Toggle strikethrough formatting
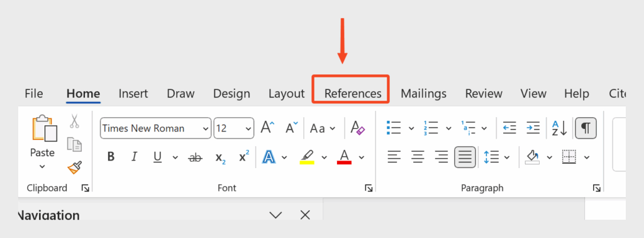644x238 pixels. 195,157
